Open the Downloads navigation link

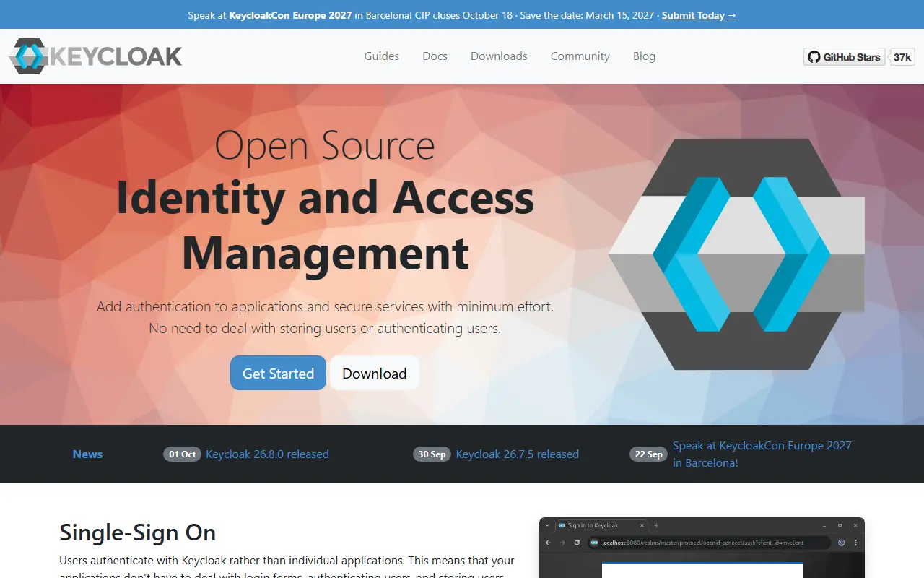point(499,56)
